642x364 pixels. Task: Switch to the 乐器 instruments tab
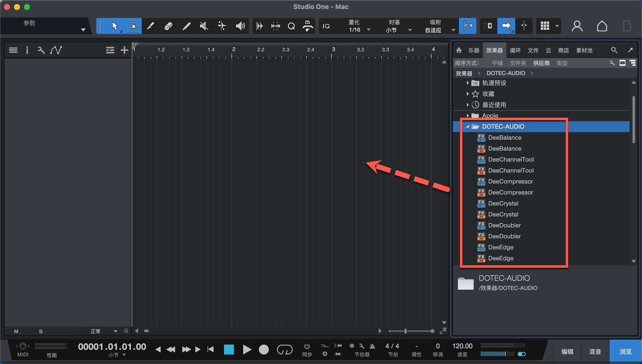pyautogui.click(x=473, y=50)
